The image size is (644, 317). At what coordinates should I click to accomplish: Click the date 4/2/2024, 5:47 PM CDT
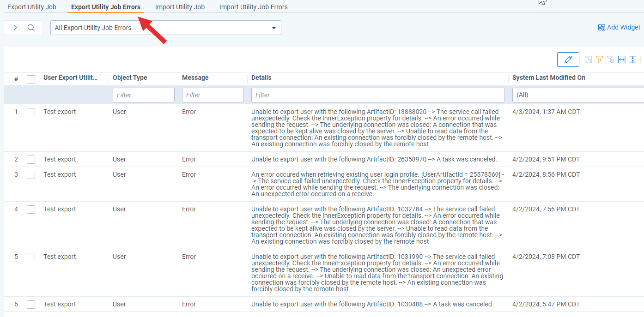tap(546, 304)
